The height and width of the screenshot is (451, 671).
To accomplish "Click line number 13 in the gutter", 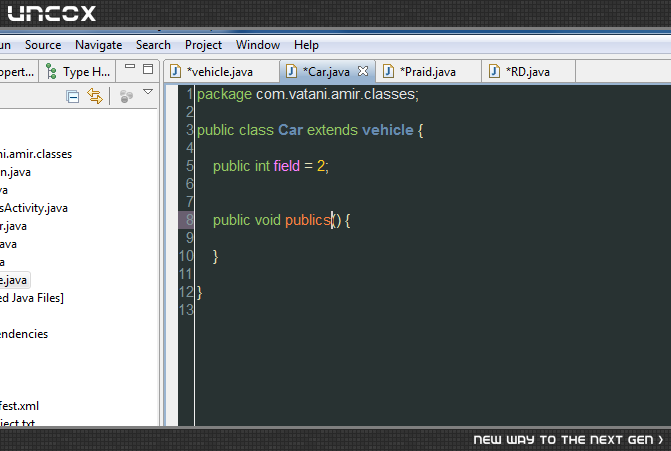I will coord(186,310).
